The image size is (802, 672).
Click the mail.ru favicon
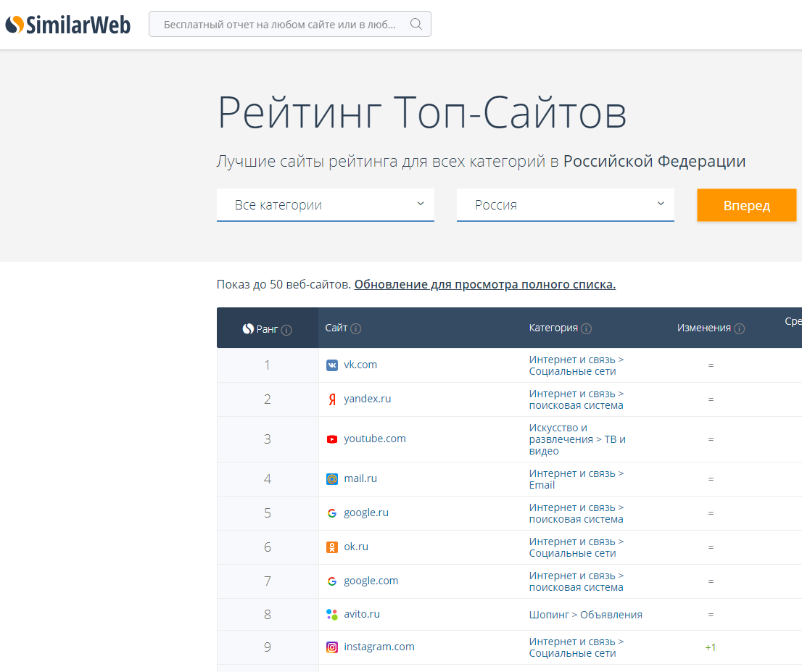pos(332,479)
